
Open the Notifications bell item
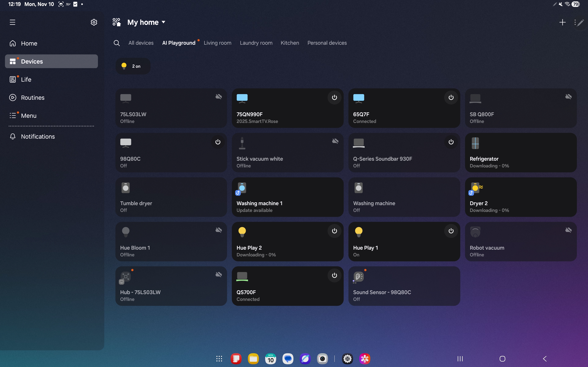pos(38,136)
